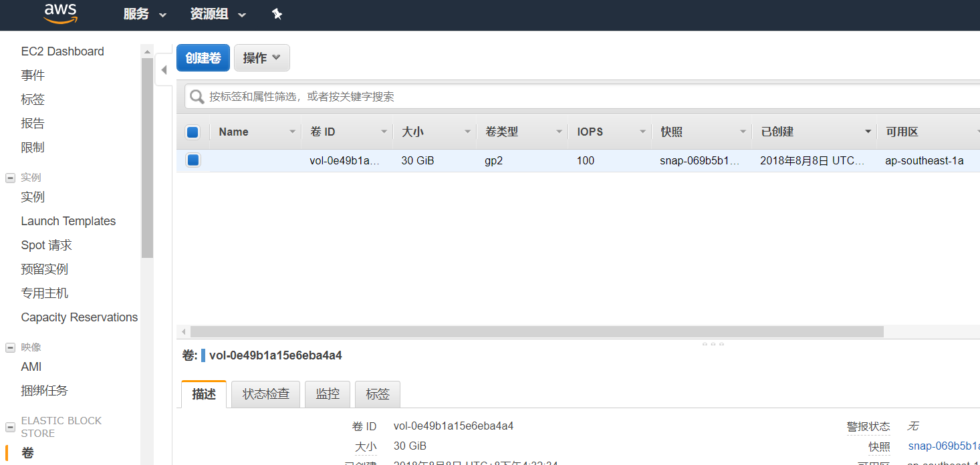The height and width of the screenshot is (465, 980).
Task: Switch to the 监控 tab
Action: (x=328, y=394)
